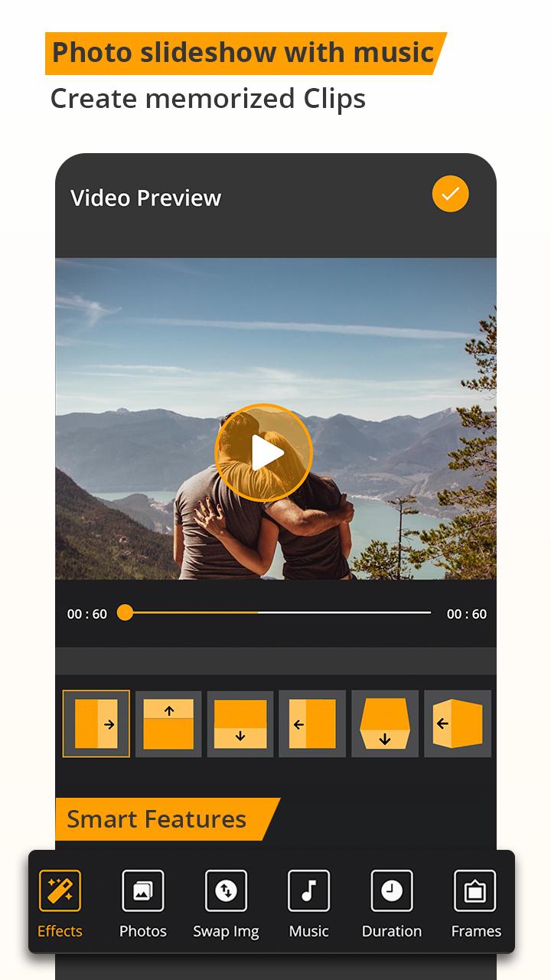This screenshot has width=551, height=980.
Task: Tap the Duration label
Action: point(392,932)
